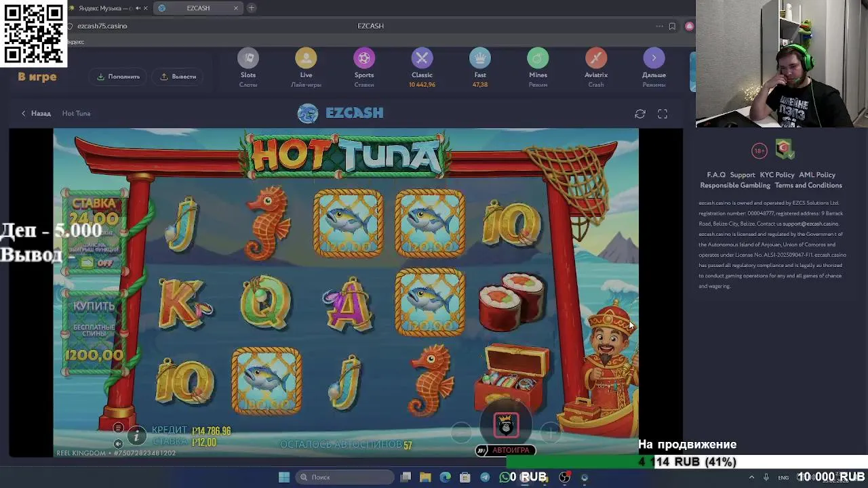Click the tray microphone icon
Screen dimensions: 868x488
(766, 477)
